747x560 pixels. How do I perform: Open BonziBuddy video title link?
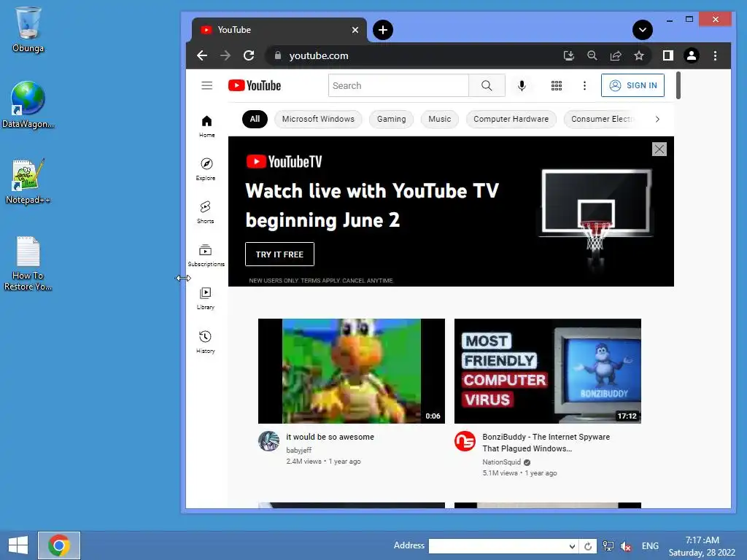point(546,443)
